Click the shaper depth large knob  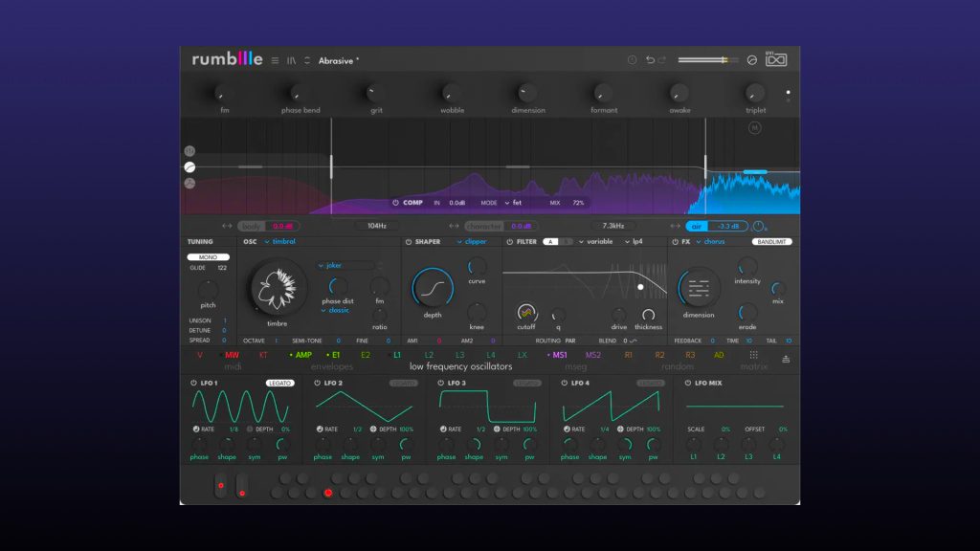(433, 288)
